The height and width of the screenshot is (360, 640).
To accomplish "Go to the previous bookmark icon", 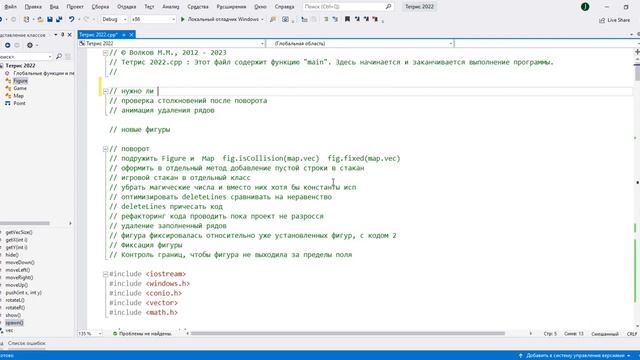I will 357,19.
